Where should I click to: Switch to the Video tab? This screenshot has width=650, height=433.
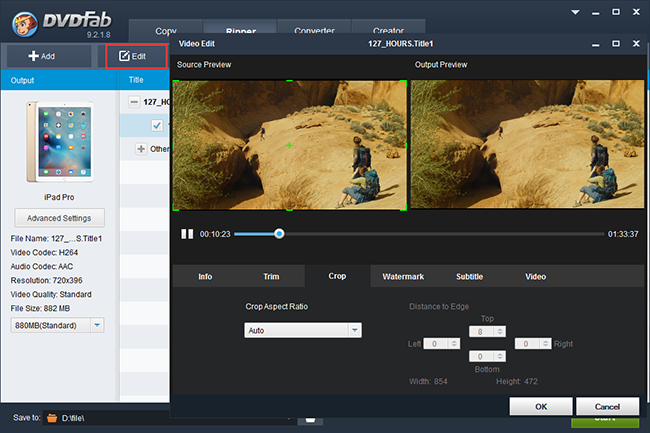[535, 276]
